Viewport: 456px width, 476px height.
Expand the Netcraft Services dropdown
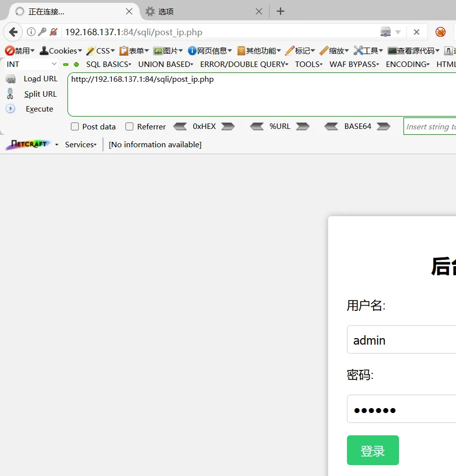81,144
